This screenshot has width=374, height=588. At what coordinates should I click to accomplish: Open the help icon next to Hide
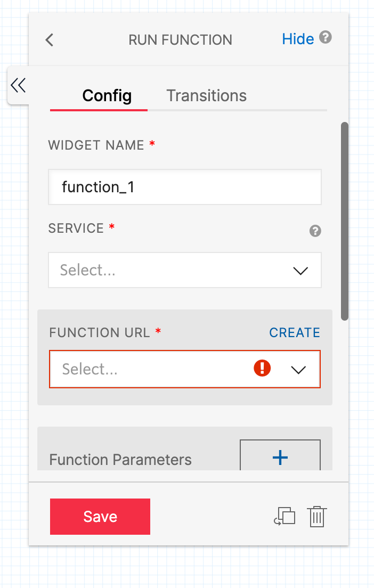[x=326, y=38]
